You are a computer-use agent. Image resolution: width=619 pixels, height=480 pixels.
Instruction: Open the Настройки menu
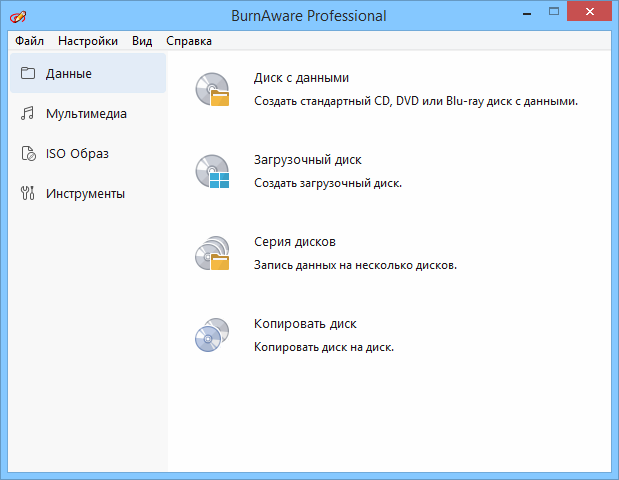[x=87, y=41]
